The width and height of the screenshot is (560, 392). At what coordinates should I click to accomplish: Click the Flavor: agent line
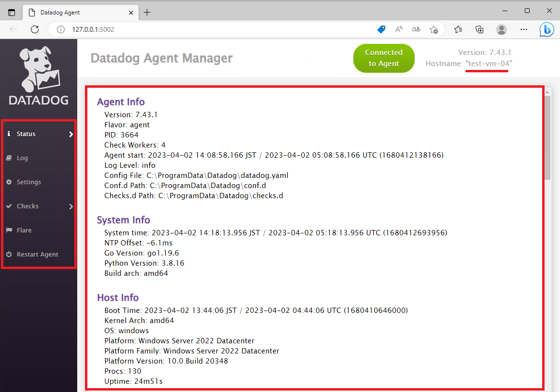pyautogui.click(x=127, y=125)
